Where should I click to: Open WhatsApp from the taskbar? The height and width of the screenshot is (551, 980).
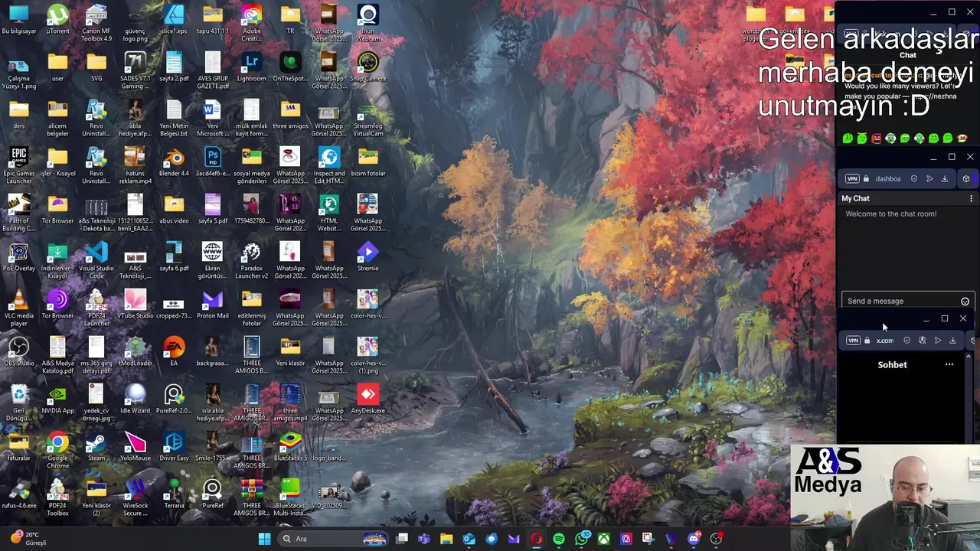(x=582, y=539)
